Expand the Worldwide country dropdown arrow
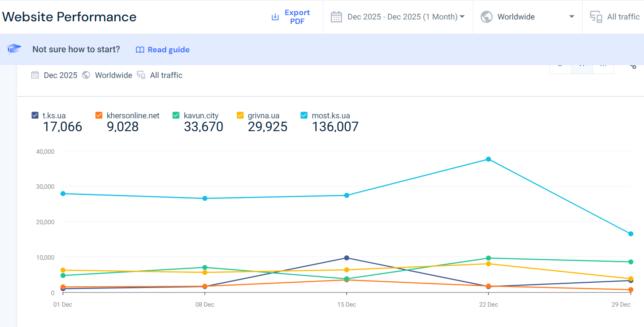Image resolution: width=644 pixels, height=327 pixels. (571, 17)
